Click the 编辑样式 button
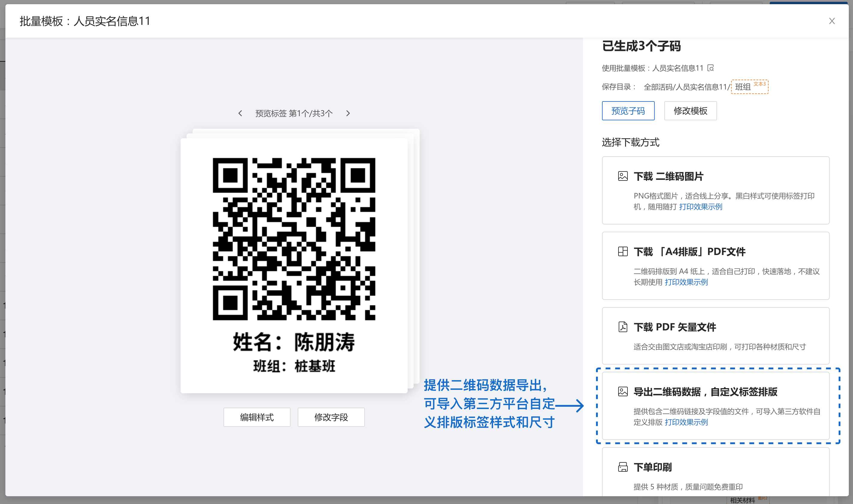 257,417
